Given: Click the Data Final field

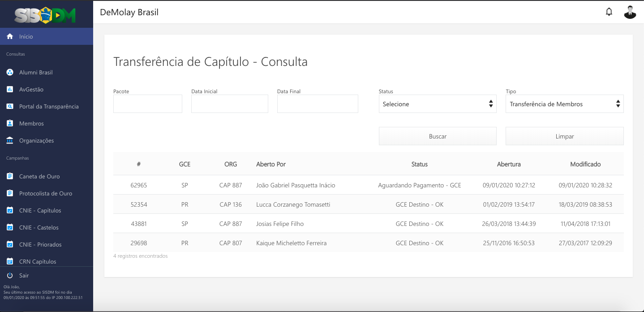Looking at the screenshot, I should [318, 104].
